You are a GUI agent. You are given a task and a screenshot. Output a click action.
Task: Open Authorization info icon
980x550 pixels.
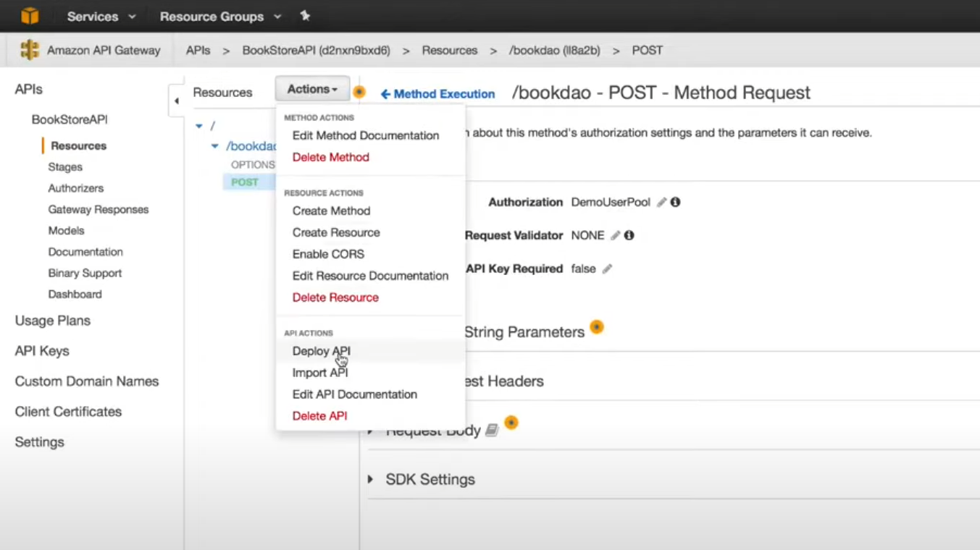click(x=675, y=203)
